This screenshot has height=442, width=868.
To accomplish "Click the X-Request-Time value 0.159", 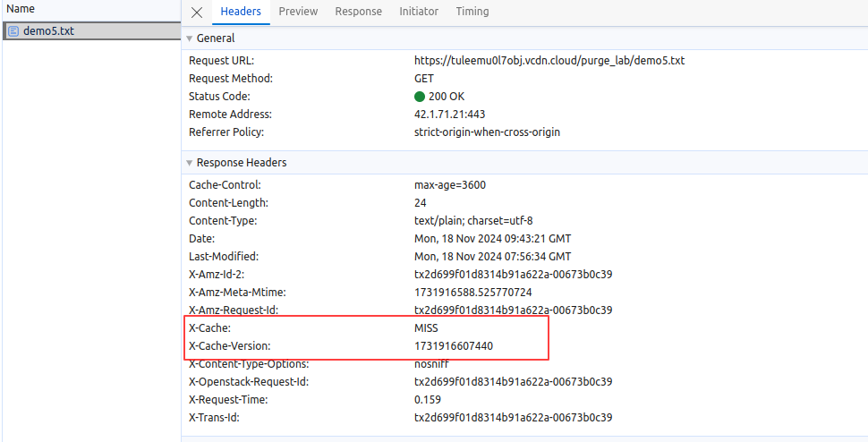I will tap(428, 400).
